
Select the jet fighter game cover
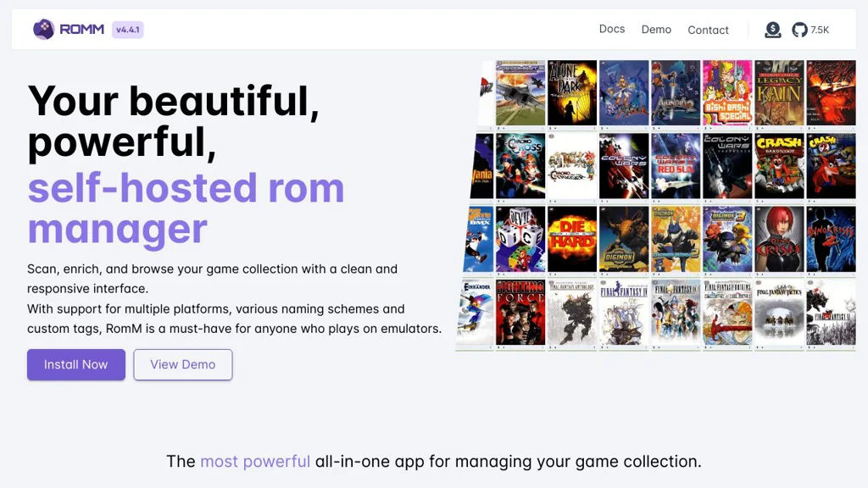[520, 93]
